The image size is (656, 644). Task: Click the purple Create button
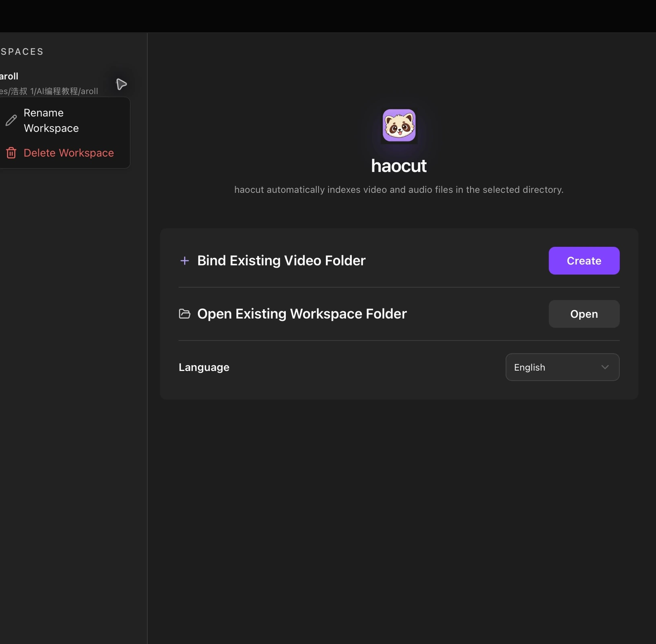pos(584,261)
